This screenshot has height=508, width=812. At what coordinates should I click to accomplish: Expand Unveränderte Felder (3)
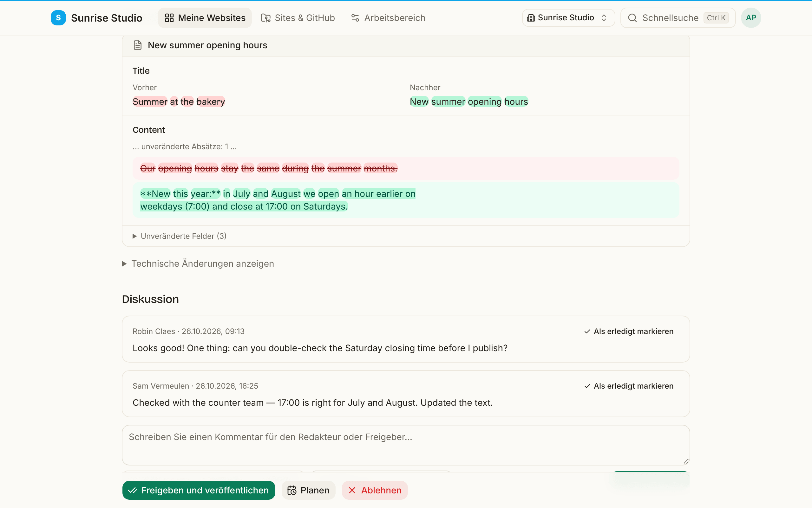[180, 236]
